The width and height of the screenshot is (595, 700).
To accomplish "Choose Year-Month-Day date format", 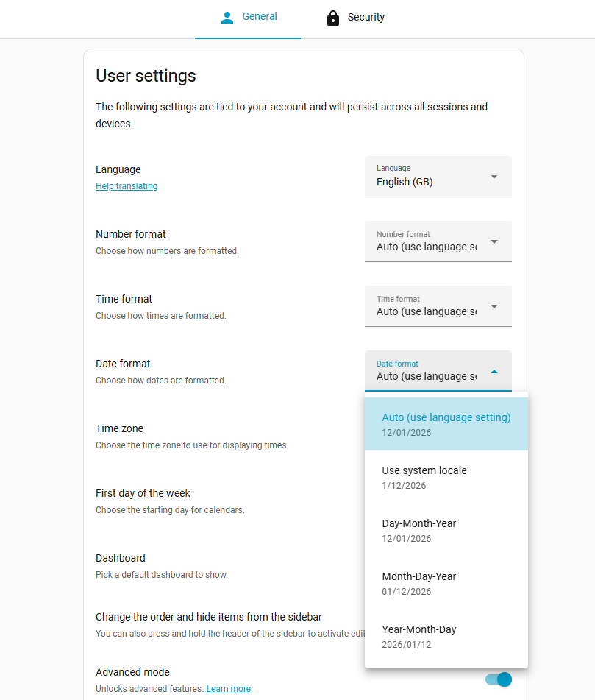I will pyautogui.click(x=446, y=636).
